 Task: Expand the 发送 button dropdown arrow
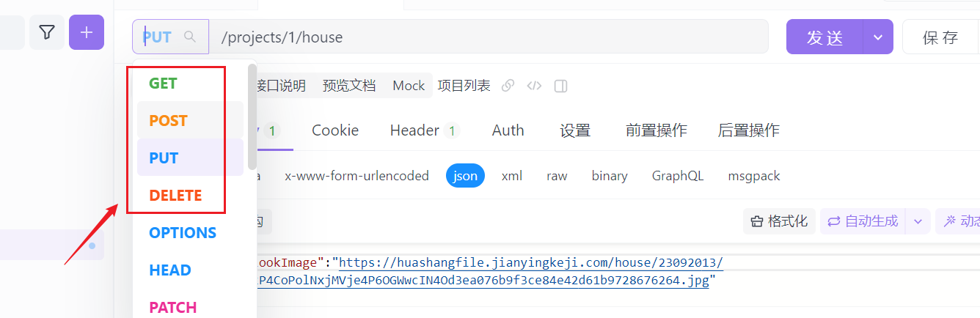coord(878,37)
